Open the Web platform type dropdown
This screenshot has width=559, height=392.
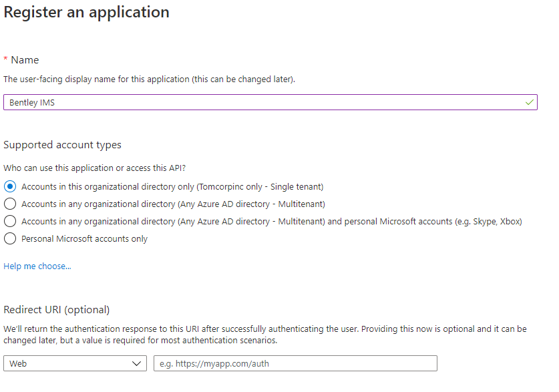click(x=74, y=363)
